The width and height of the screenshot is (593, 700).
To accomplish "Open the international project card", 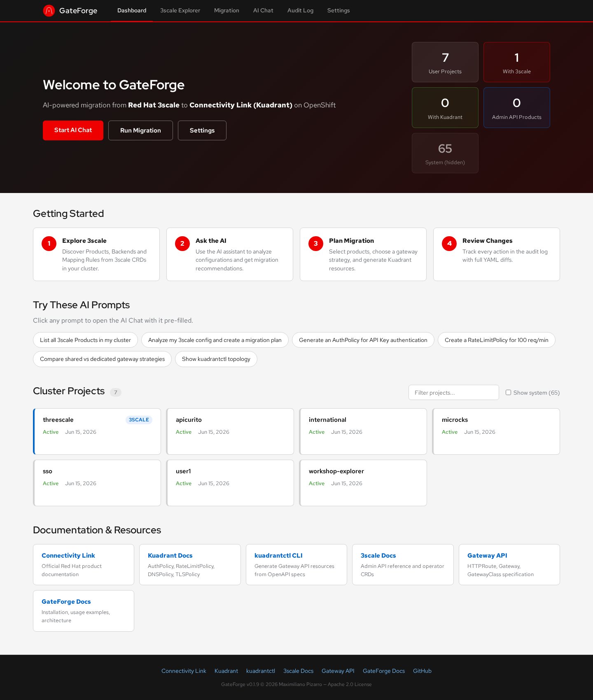I will click(363, 431).
